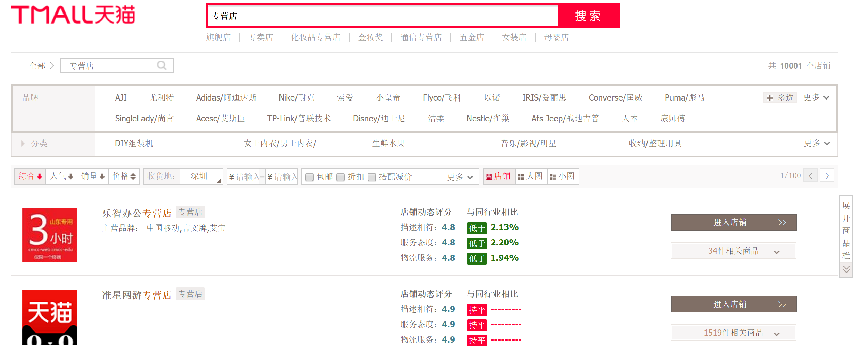Expand 34件相关商品 for 乐智办公专营店
Image resolution: width=868 pixels, height=362 pixels.
point(733,251)
